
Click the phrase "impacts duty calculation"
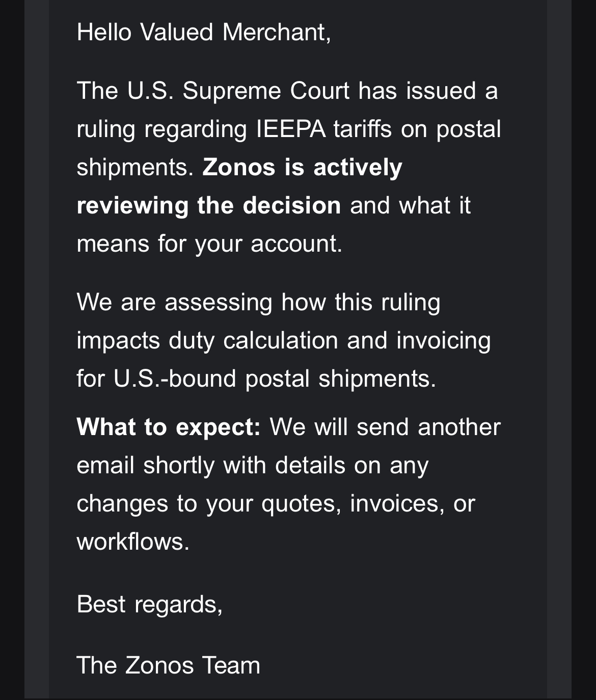[207, 340]
